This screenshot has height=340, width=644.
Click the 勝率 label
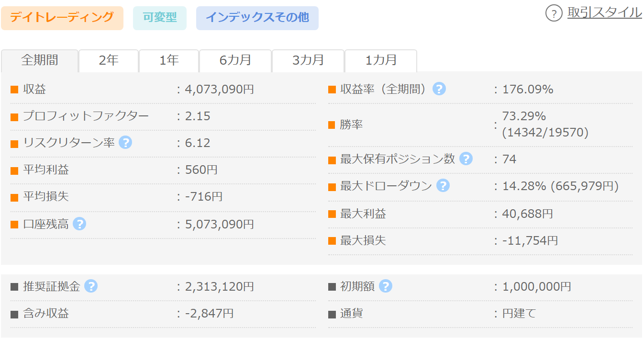point(352,125)
